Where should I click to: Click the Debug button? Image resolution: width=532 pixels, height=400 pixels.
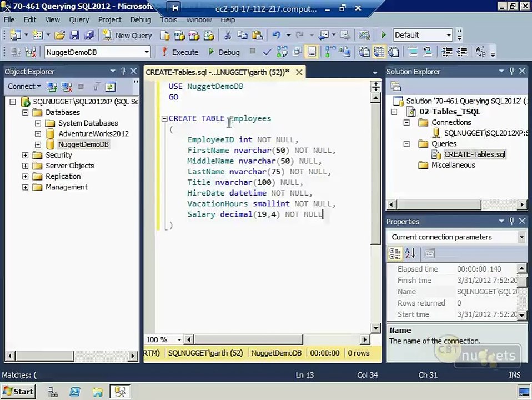click(224, 52)
